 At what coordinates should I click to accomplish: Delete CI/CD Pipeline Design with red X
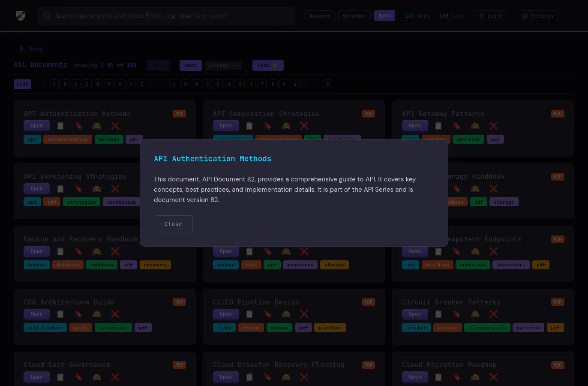(304, 314)
